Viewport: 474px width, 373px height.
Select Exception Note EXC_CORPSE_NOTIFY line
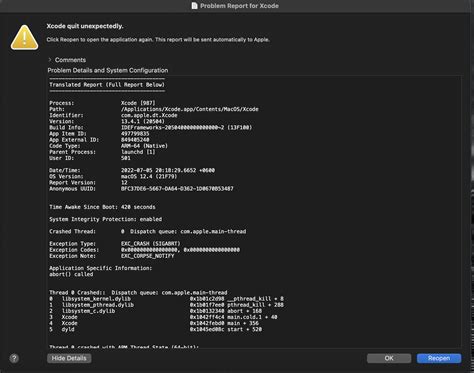pos(112,256)
